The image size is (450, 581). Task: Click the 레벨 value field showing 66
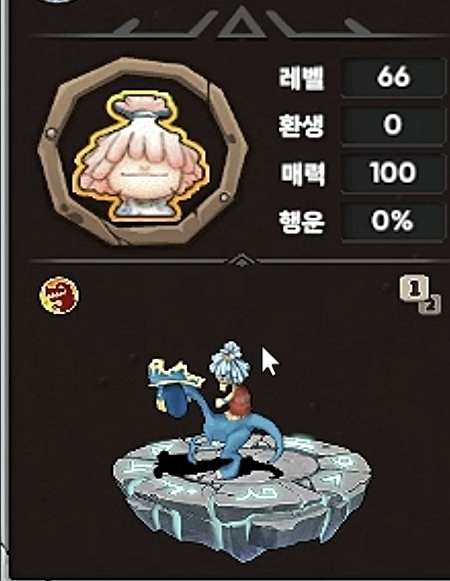coord(393,77)
